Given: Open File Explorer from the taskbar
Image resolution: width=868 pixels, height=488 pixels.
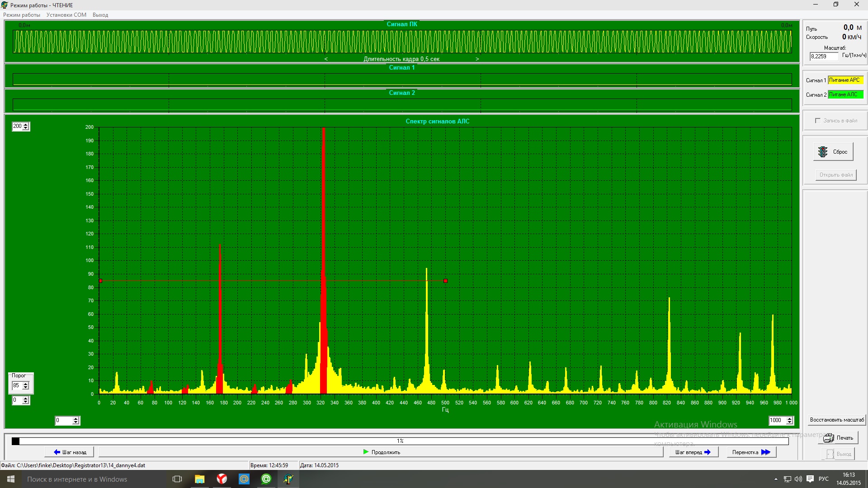Looking at the screenshot, I should pos(199,479).
